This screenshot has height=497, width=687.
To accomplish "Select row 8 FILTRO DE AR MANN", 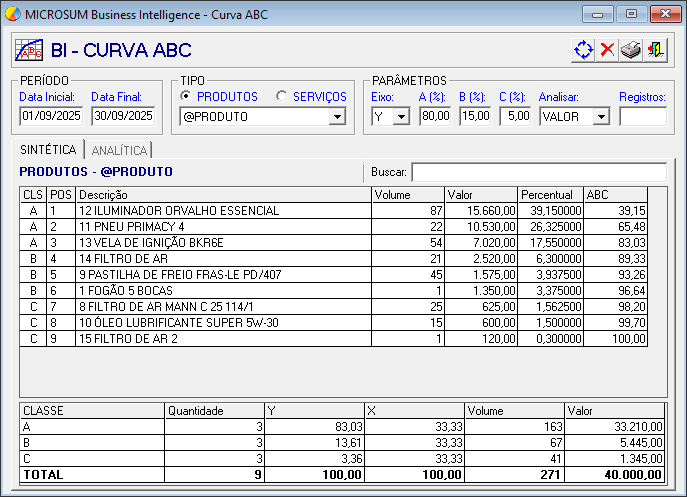I will coord(334,307).
